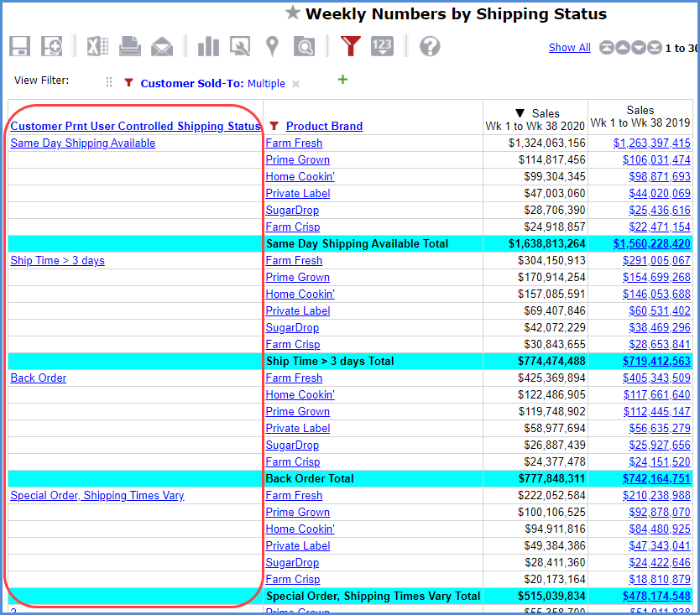Add a new filter with the green plus
The width and height of the screenshot is (700, 615).
pyautogui.click(x=342, y=80)
